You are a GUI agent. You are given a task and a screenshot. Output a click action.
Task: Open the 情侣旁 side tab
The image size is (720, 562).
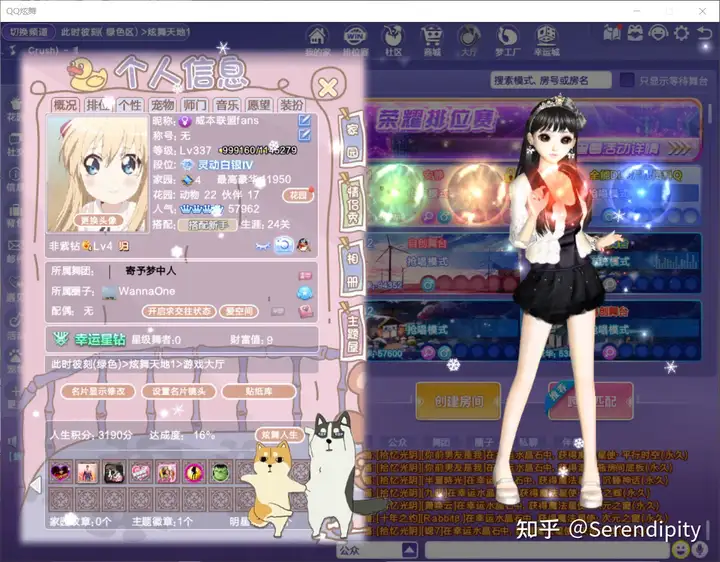click(352, 203)
